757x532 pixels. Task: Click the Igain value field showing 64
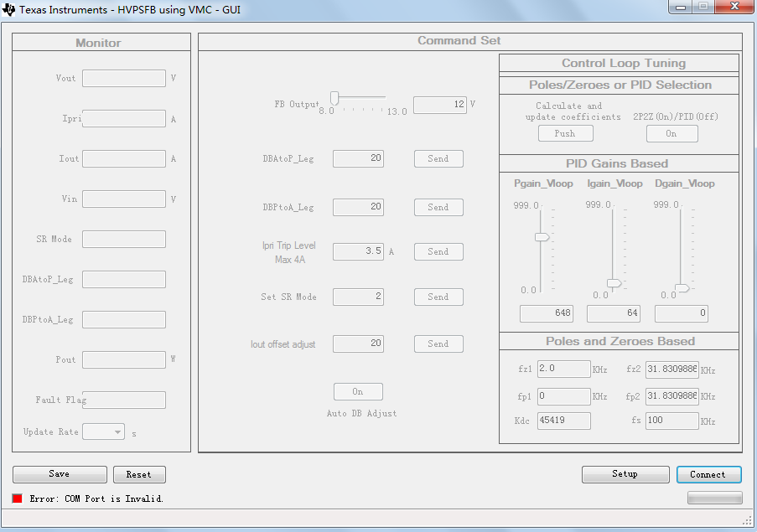[614, 313]
